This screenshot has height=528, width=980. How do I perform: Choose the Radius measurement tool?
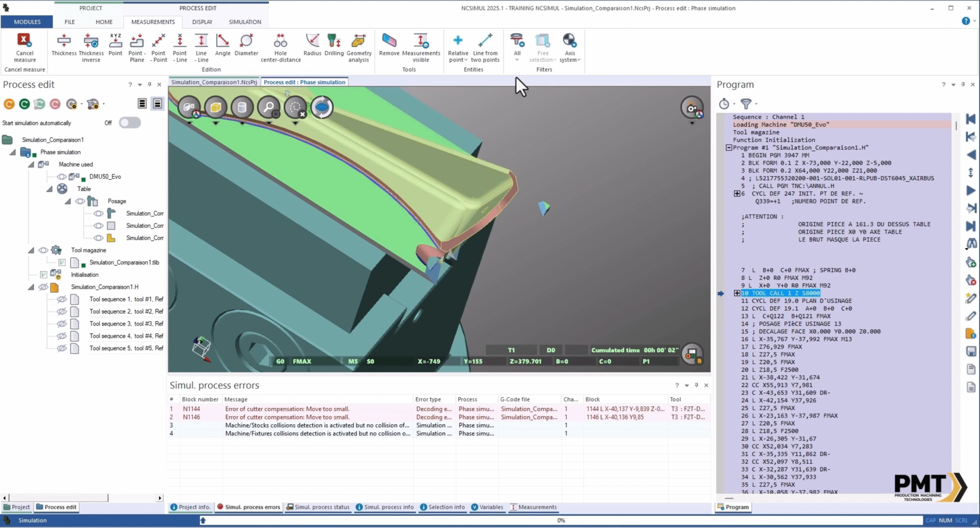[x=312, y=45]
